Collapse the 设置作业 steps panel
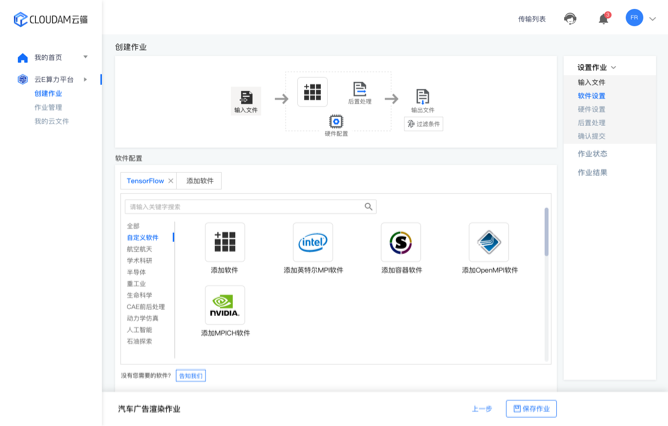 (613, 68)
